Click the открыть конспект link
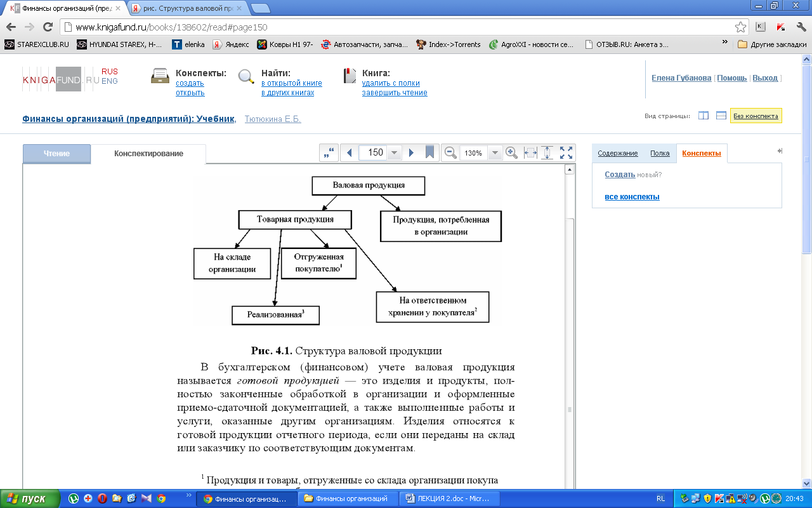This screenshot has height=508, width=812. click(x=190, y=93)
